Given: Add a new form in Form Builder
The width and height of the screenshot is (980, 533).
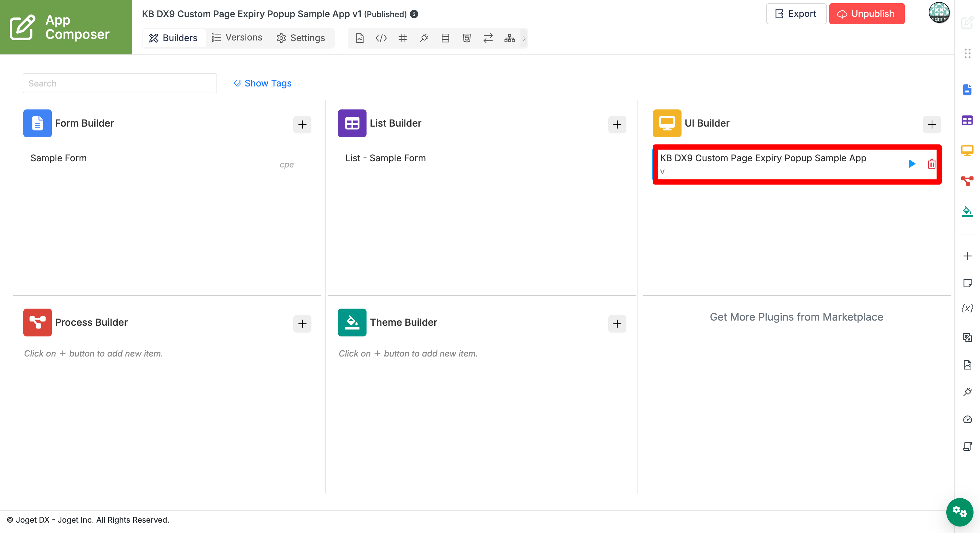Looking at the screenshot, I should 302,124.
